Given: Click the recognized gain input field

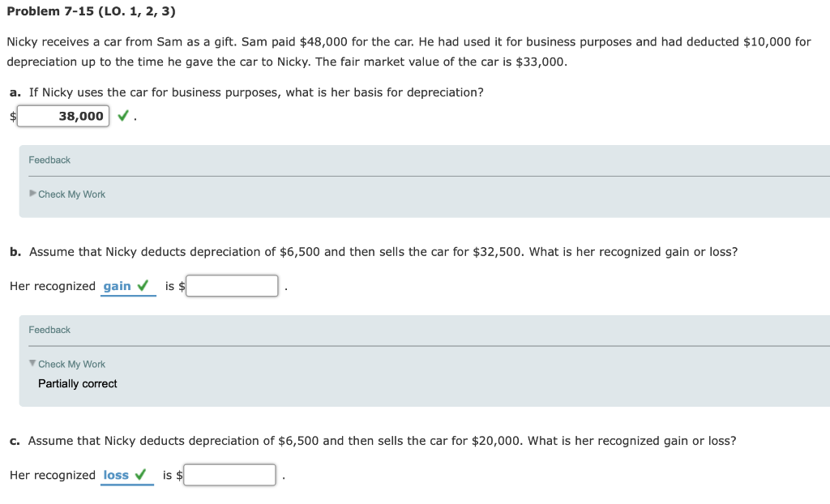Looking at the screenshot, I should pyautogui.click(x=232, y=285).
